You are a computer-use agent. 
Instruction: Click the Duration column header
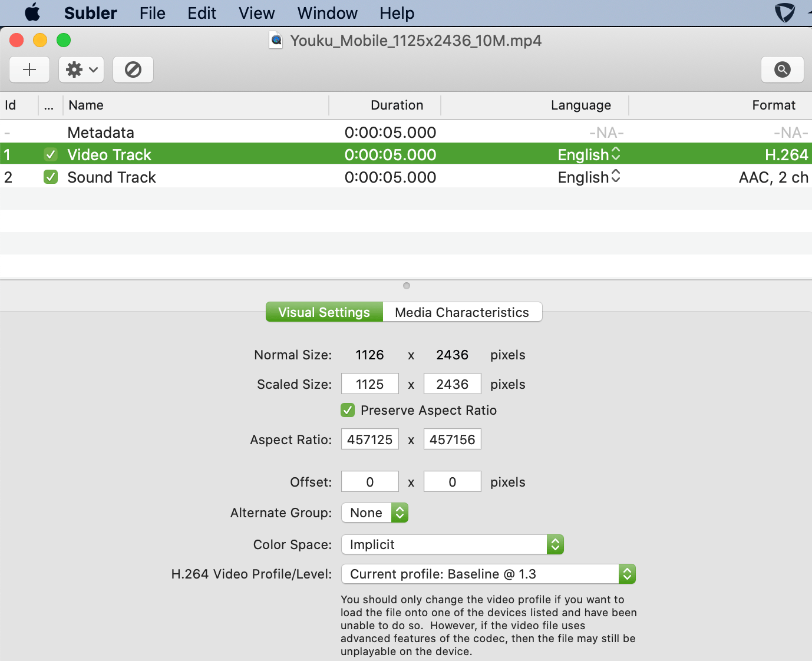(385, 105)
